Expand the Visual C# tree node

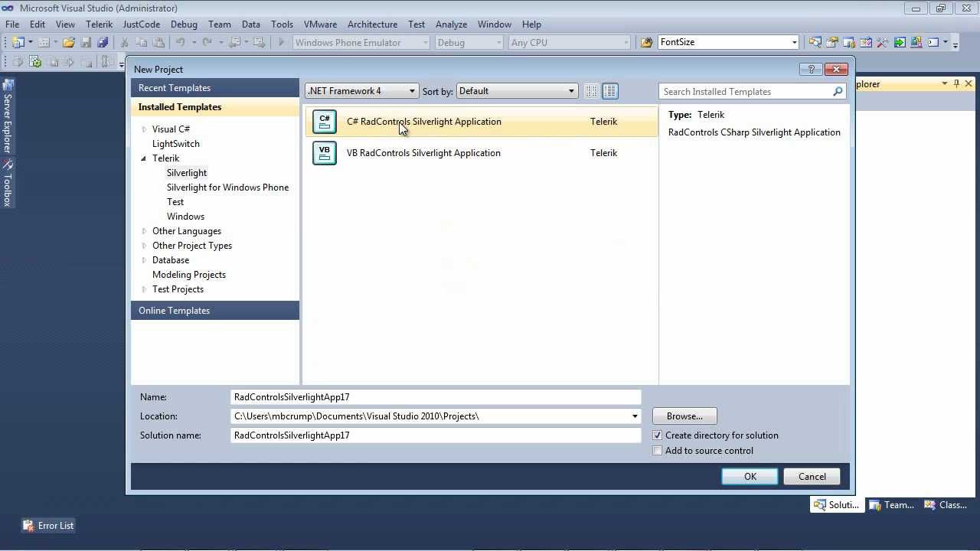click(x=144, y=129)
